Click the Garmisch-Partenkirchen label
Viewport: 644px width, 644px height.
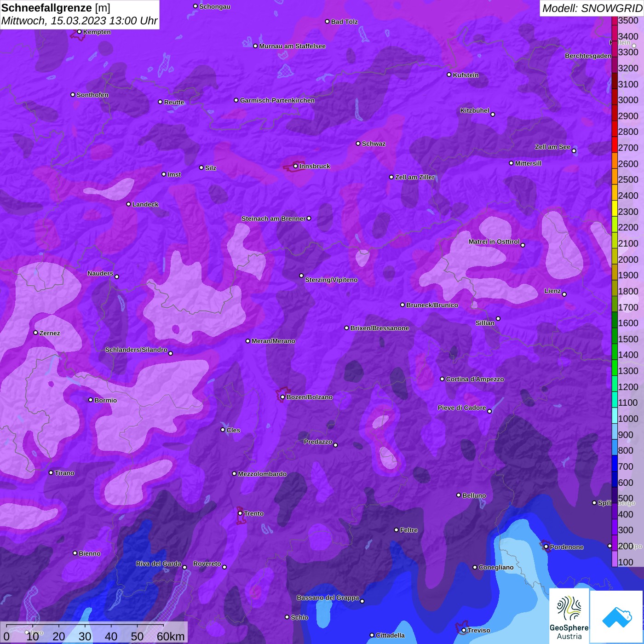[x=277, y=100]
